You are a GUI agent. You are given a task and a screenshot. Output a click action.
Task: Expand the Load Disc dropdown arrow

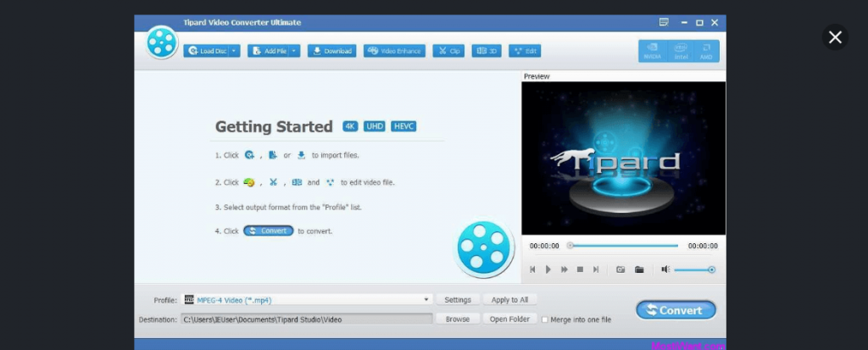[x=235, y=51]
